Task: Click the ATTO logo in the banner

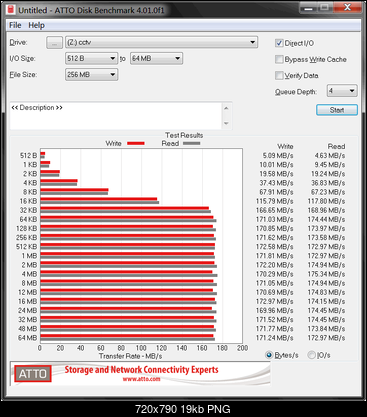Action: click(33, 374)
